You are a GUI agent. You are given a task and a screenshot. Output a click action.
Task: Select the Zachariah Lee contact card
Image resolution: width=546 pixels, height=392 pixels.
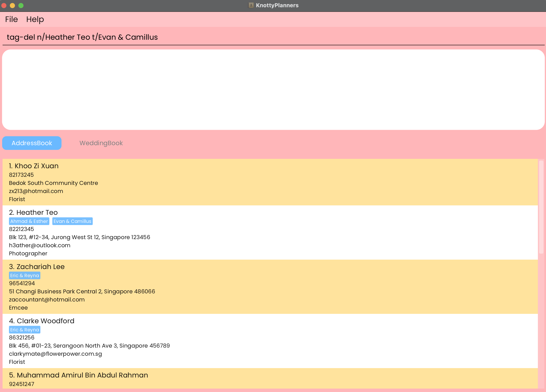coord(270,286)
